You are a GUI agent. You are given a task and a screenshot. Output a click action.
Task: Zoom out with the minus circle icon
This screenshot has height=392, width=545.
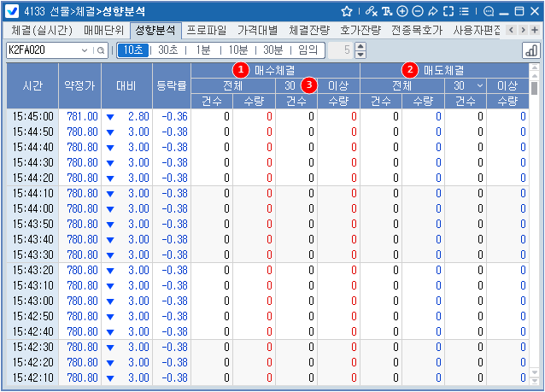coord(418,12)
